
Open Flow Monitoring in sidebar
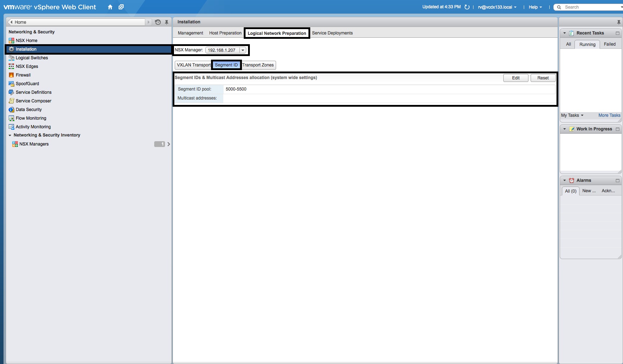tap(31, 118)
